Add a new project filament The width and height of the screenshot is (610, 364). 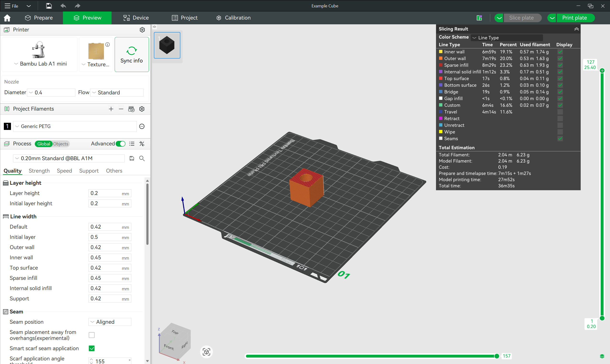click(111, 109)
